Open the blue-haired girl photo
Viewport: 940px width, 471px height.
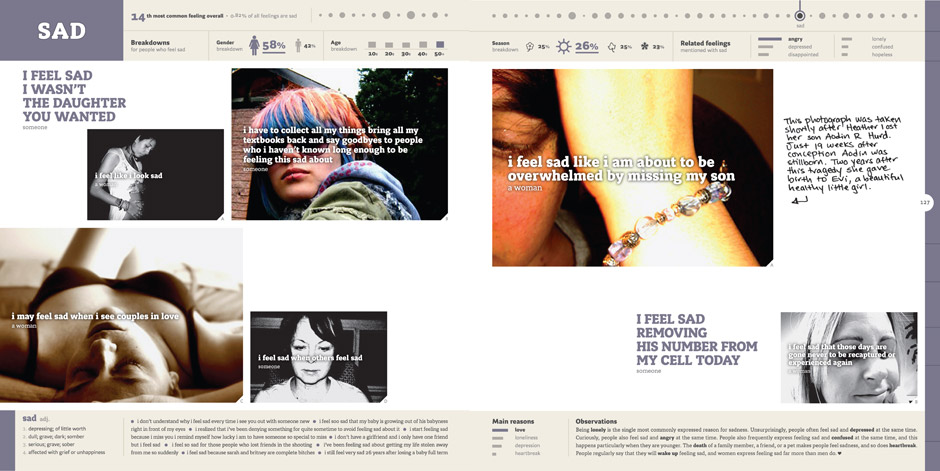click(339, 143)
